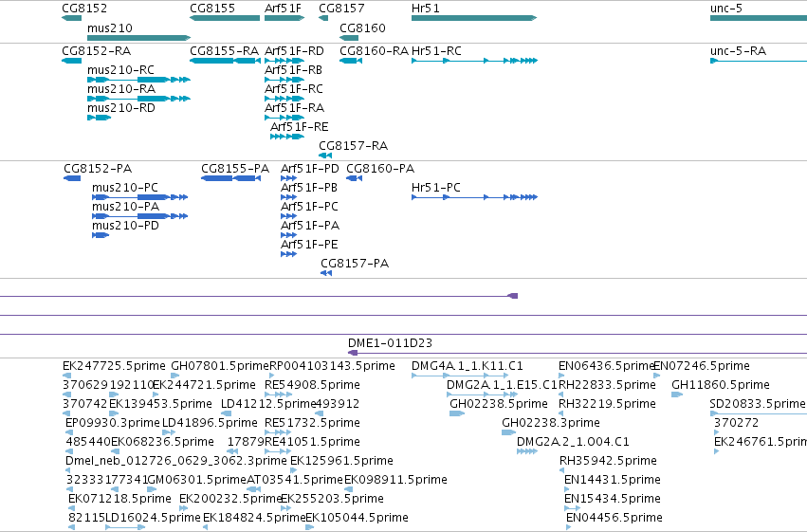Select the EK105044.5prime EST
Screen dimensions: 807x532
coord(309,527)
